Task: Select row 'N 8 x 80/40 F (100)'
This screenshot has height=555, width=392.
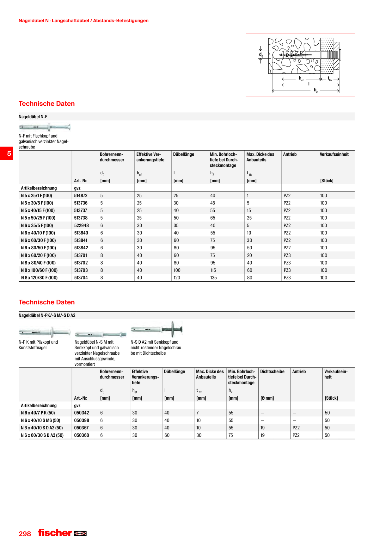Action: (x=187, y=263)
